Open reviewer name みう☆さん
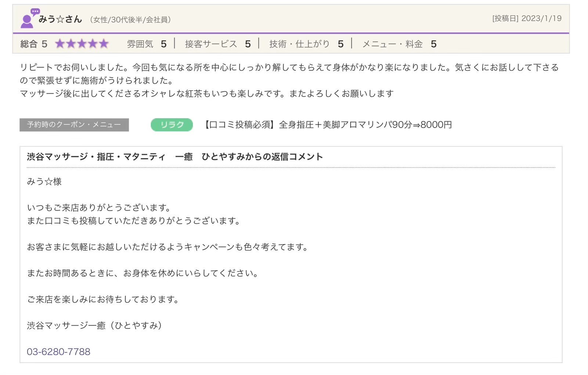 point(60,19)
